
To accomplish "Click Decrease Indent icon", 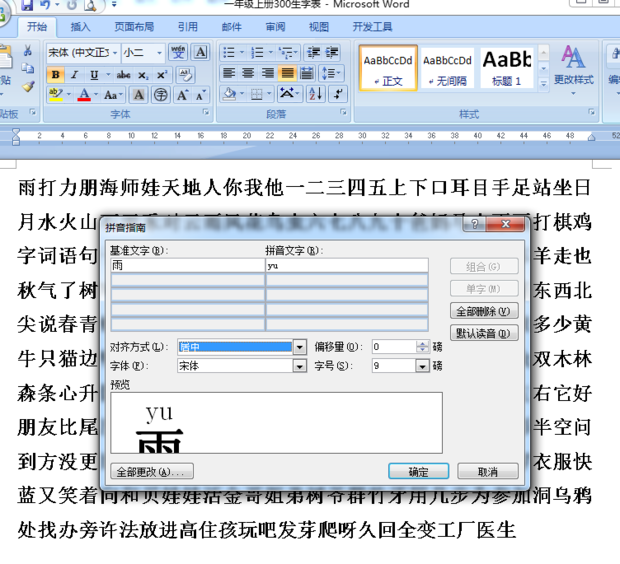I will coord(314,52).
